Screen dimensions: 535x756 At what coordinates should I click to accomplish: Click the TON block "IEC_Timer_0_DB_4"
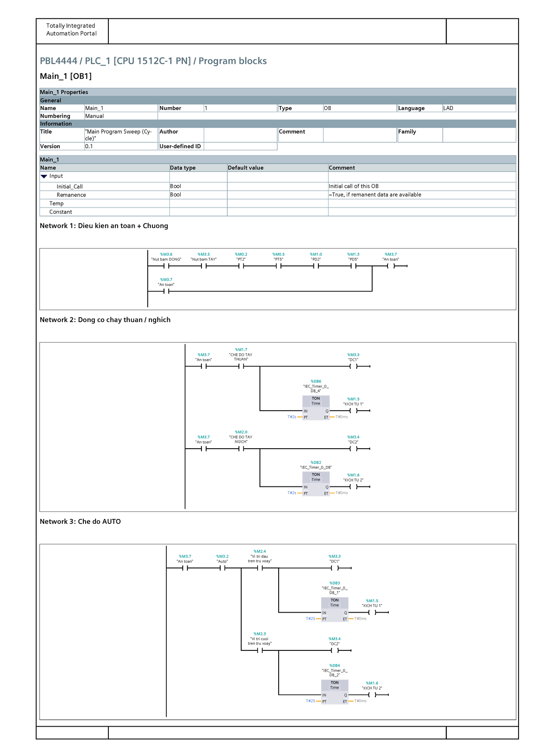[x=316, y=408]
